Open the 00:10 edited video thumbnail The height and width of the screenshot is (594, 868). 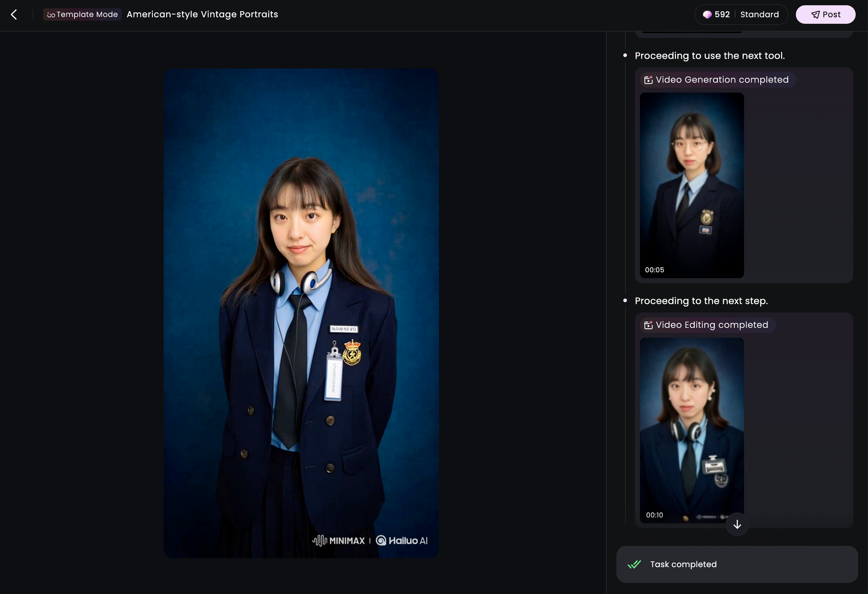click(692, 430)
